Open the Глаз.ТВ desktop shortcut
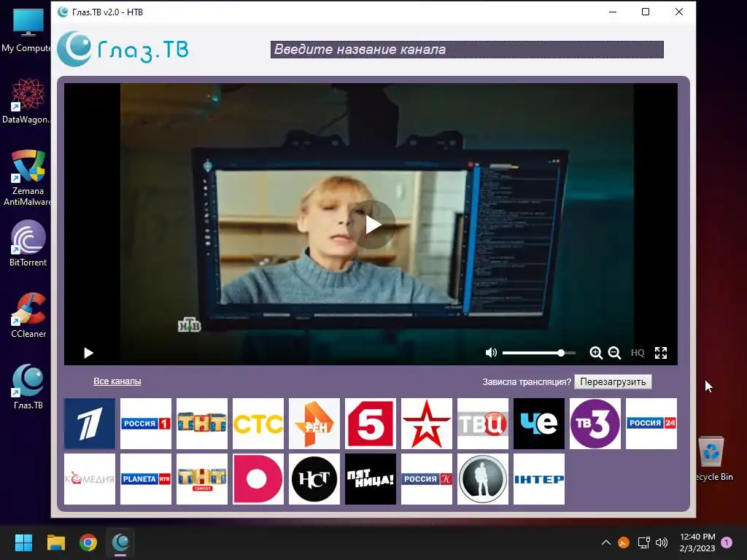Screen dimensions: 747x560 point(28,386)
